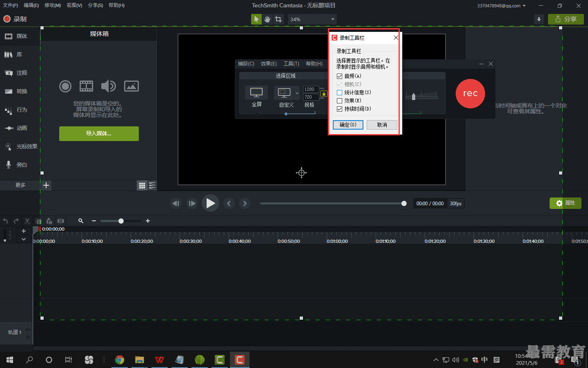Select the hand pan tool
Viewport: 588px width, 368px height.
tap(267, 19)
